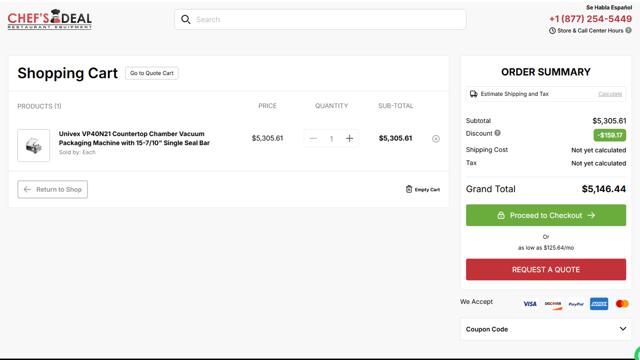Click the sub-total $5,305.61 in product row
This screenshot has height=360, width=640.
[x=396, y=138]
